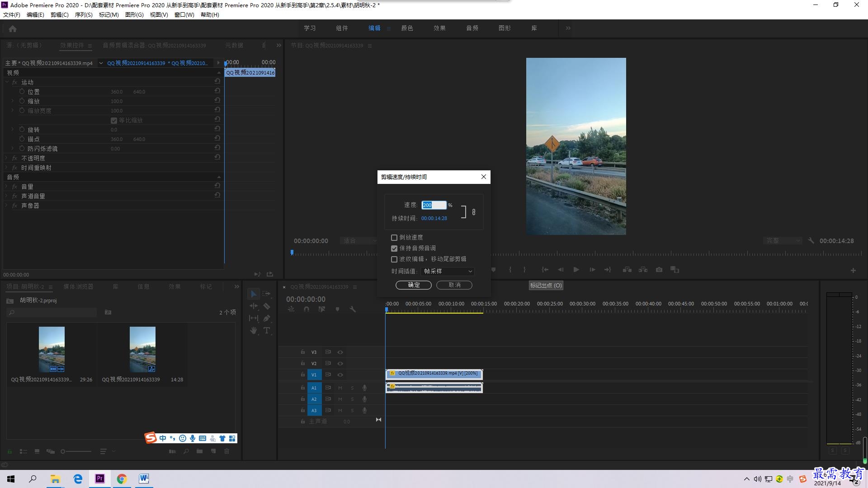
Task: Toggle V3 track output eye icon
Action: (340, 352)
